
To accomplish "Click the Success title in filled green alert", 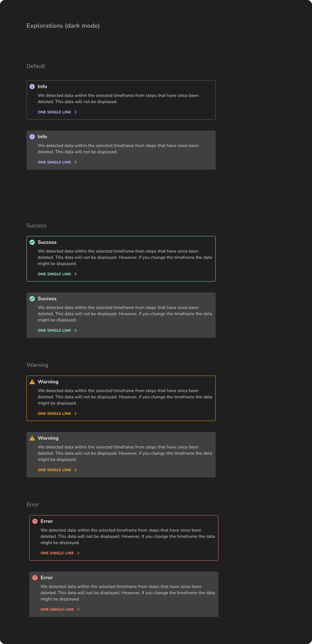I will tap(47, 298).
